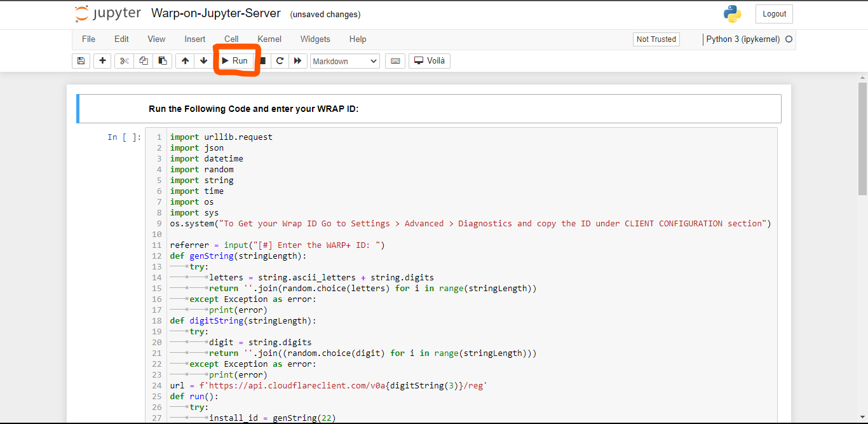
Task: Click the save and checkpoint icon
Action: 81,61
